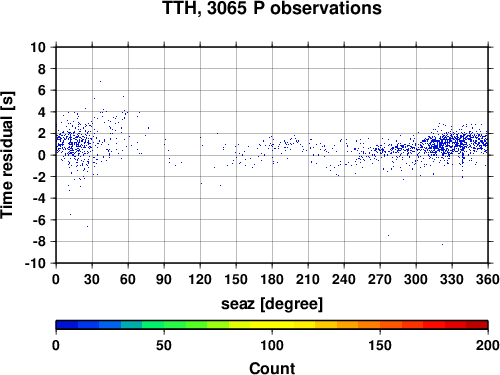Click the 90 tick label on x-axis

[164, 279]
